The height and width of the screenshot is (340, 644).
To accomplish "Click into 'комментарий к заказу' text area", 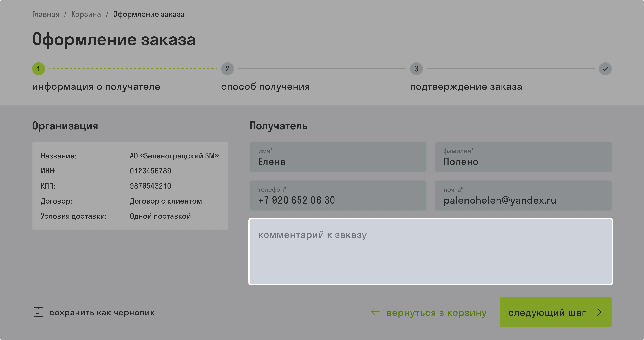I will point(431,251).
